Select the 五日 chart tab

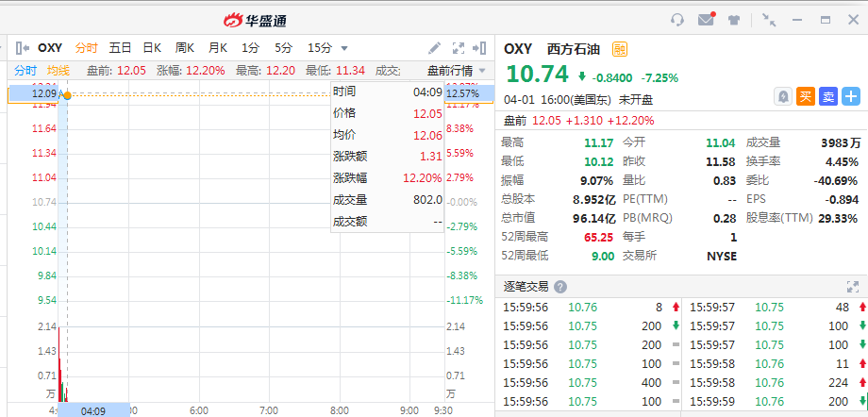point(120,48)
